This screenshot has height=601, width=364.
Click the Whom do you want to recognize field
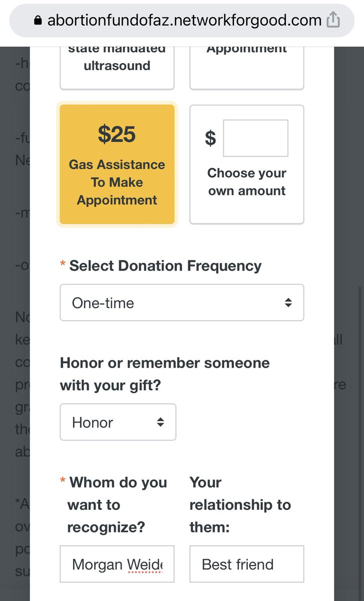(117, 564)
